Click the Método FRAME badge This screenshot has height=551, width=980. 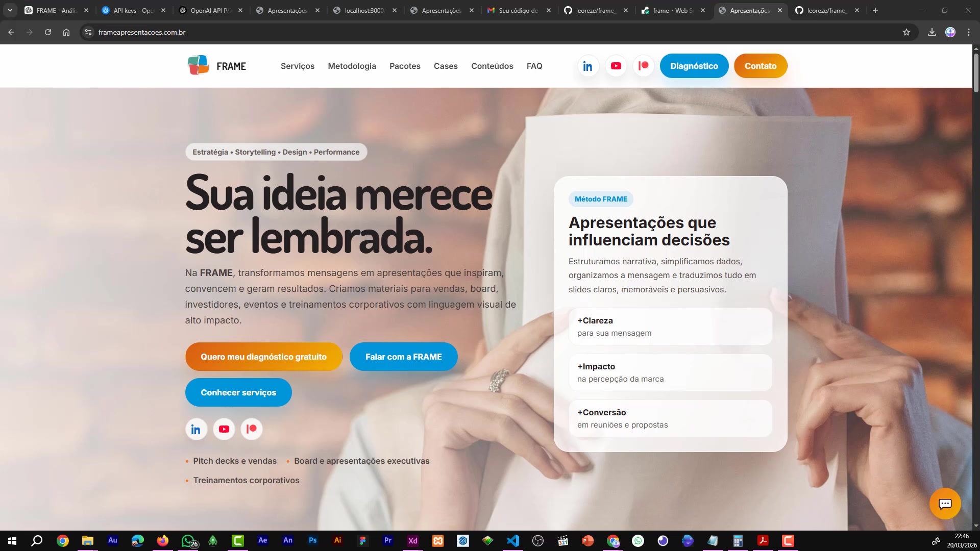(601, 199)
